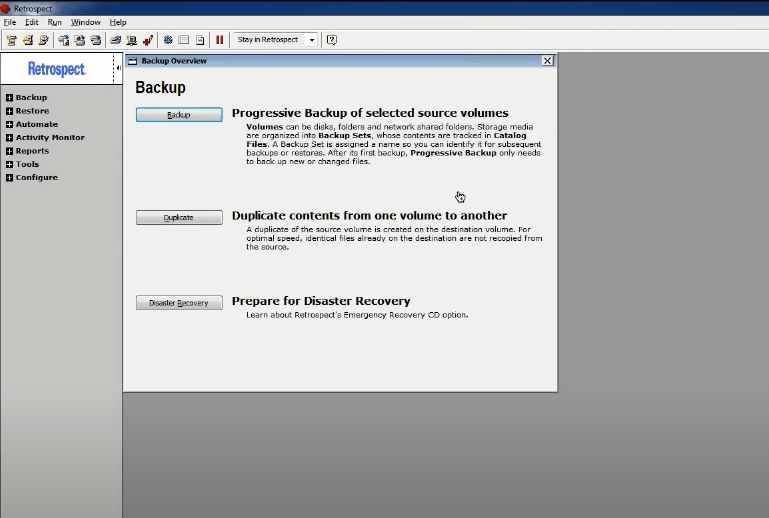Close the Backup Overview window
This screenshot has width=769, height=518.
(x=547, y=60)
